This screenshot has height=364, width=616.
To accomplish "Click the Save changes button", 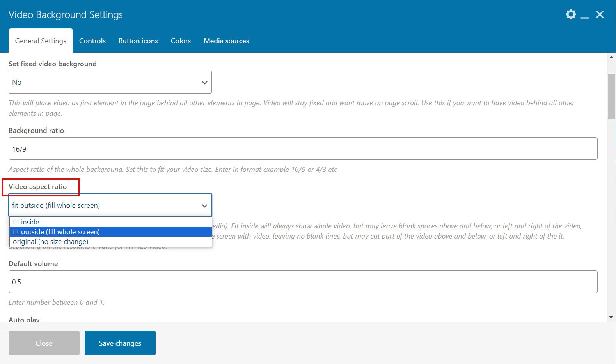I will [120, 343].
